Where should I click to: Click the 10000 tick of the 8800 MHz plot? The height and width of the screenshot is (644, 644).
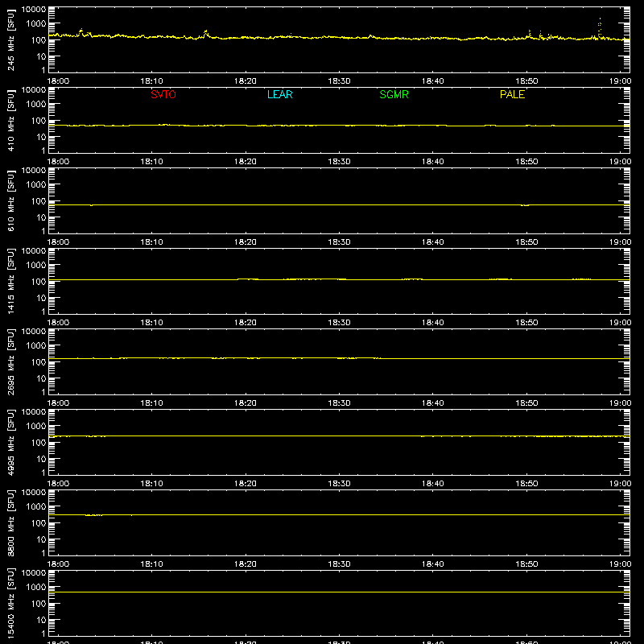point(34,493)
